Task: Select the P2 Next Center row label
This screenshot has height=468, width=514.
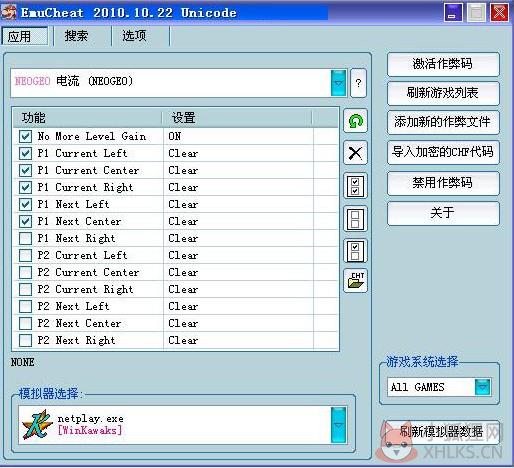Action: pos(79,323)
